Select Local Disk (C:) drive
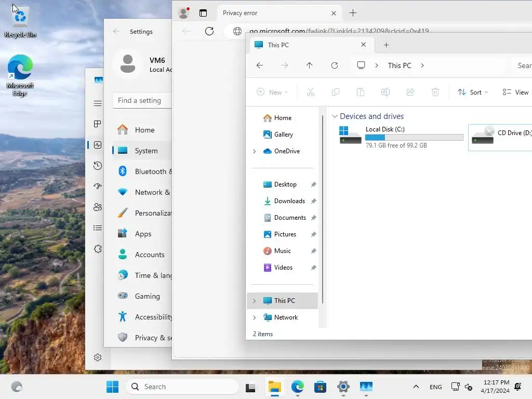This screenshot has width=532, height=399. click(401, 137)
